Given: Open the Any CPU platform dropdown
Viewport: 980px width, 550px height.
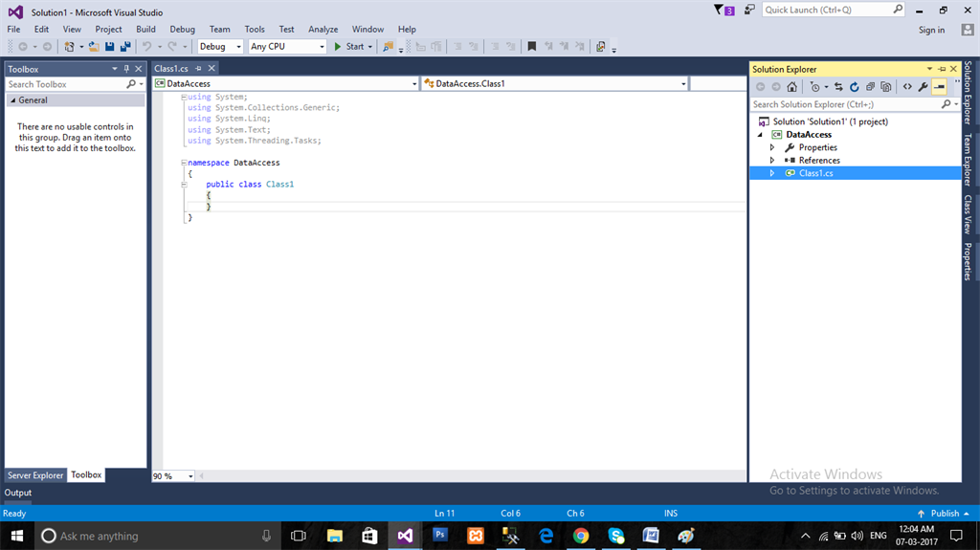Looking at the screenshot, I should pos(287,46).
